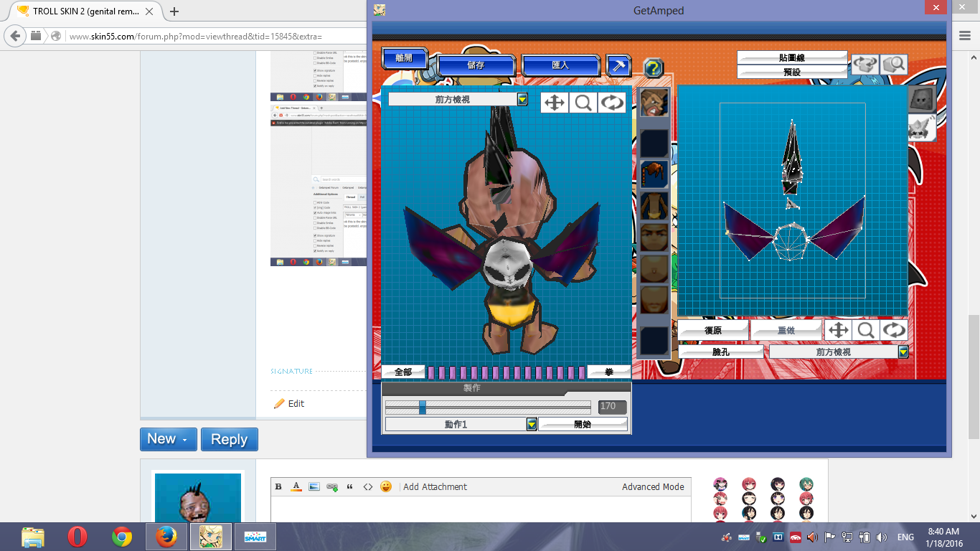The image size is (980, 551).
Task: Click the 開始 start button
Action: (x=583, y=424)
